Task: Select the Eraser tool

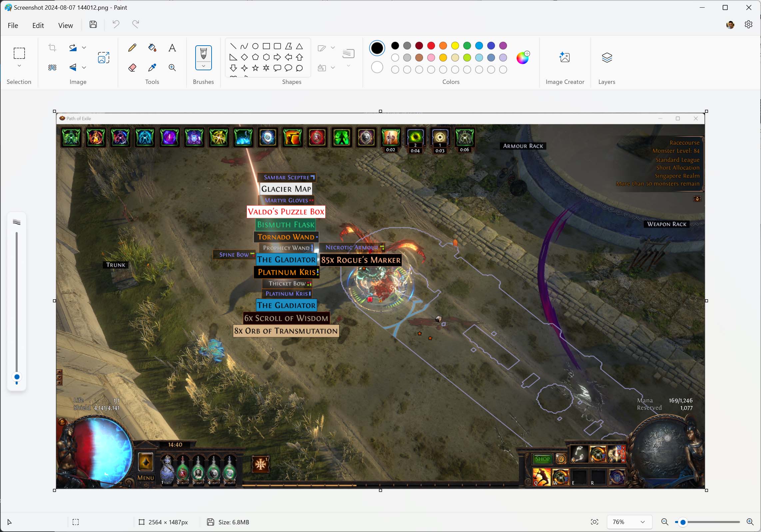Action: pyautogui.click(x=132, y=68)
